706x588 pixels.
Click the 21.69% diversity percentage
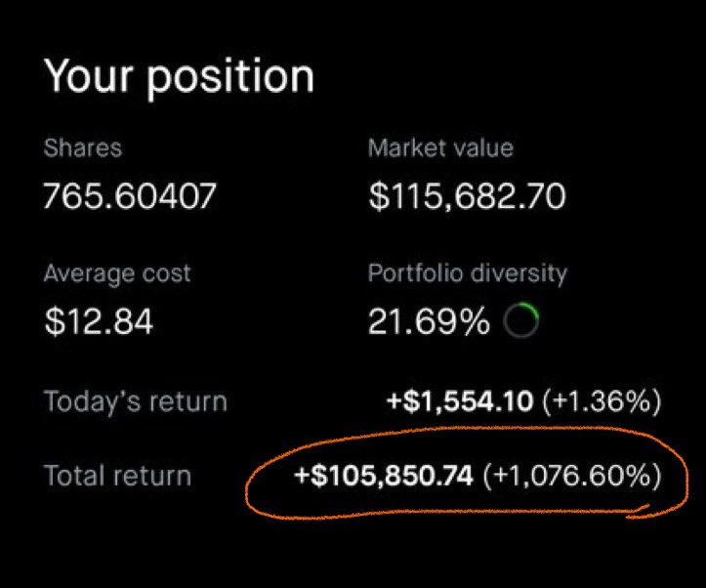click(x=429, y=321)
